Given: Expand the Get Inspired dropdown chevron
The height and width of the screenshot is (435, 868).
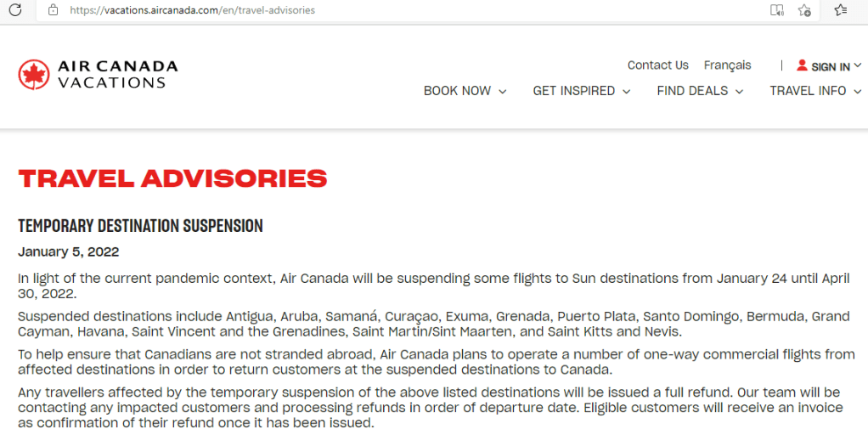Looking at the screenshot, I should [x=627, y=92].
